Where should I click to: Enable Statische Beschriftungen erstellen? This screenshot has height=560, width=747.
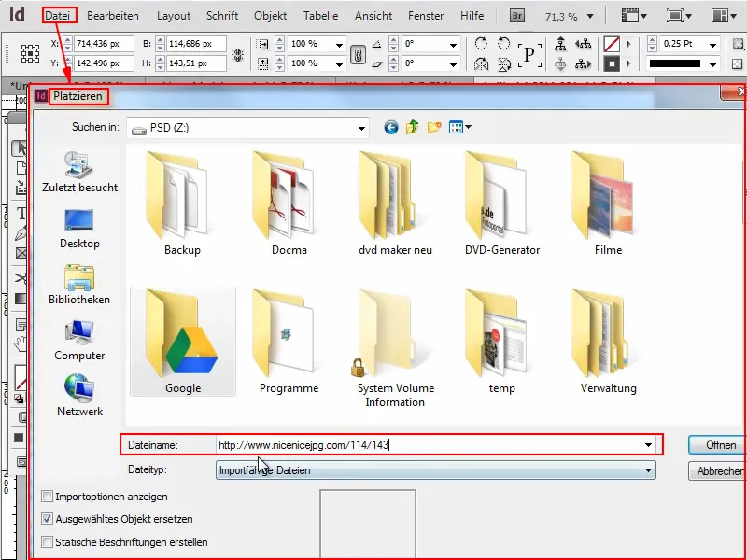coord(48,539)
